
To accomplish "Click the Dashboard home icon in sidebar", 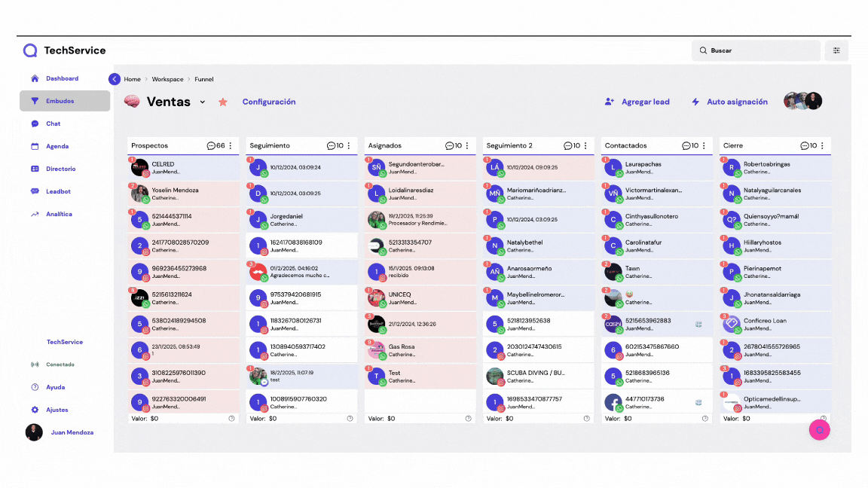I will 35,78.
